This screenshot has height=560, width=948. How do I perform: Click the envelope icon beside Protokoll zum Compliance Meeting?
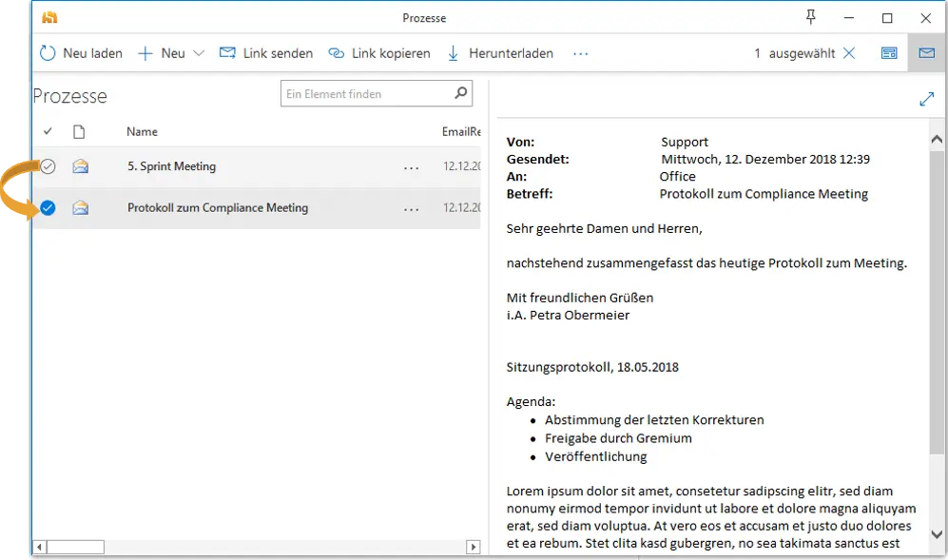[80, 207]
